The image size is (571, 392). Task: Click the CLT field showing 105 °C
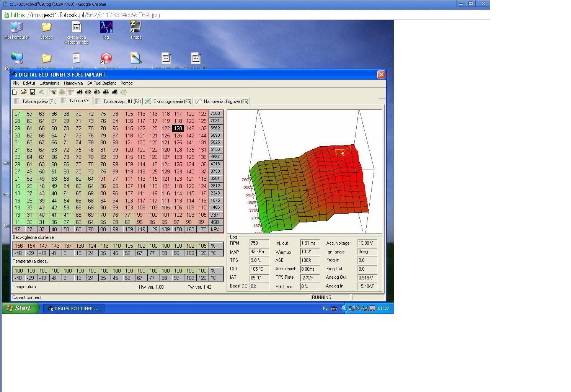pyautogui.click(x=259, y=269)
